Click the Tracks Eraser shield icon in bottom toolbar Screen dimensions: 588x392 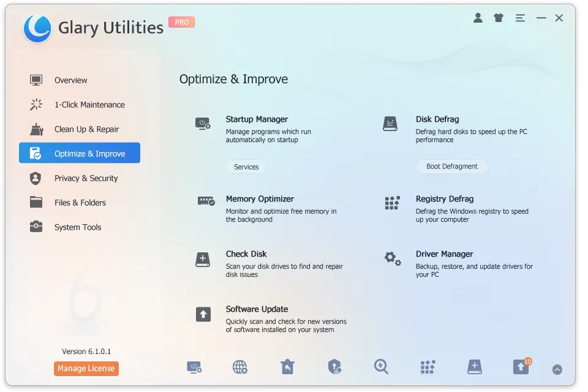334,366
